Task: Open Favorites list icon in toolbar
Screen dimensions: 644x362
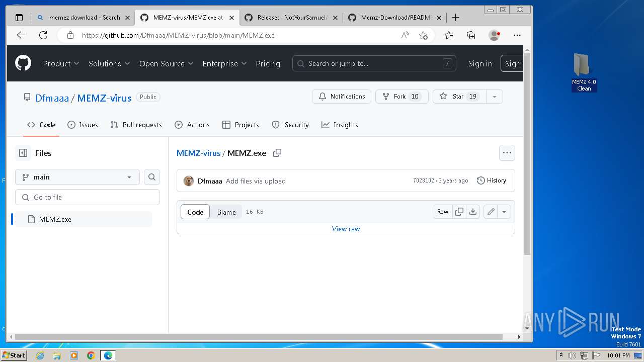Action: [x=449, y=35]
